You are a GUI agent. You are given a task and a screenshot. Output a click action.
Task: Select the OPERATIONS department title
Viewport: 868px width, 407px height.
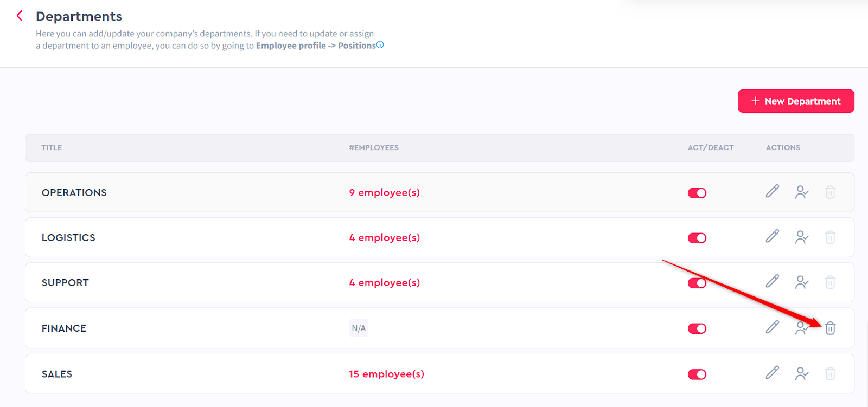pos(74,193)
